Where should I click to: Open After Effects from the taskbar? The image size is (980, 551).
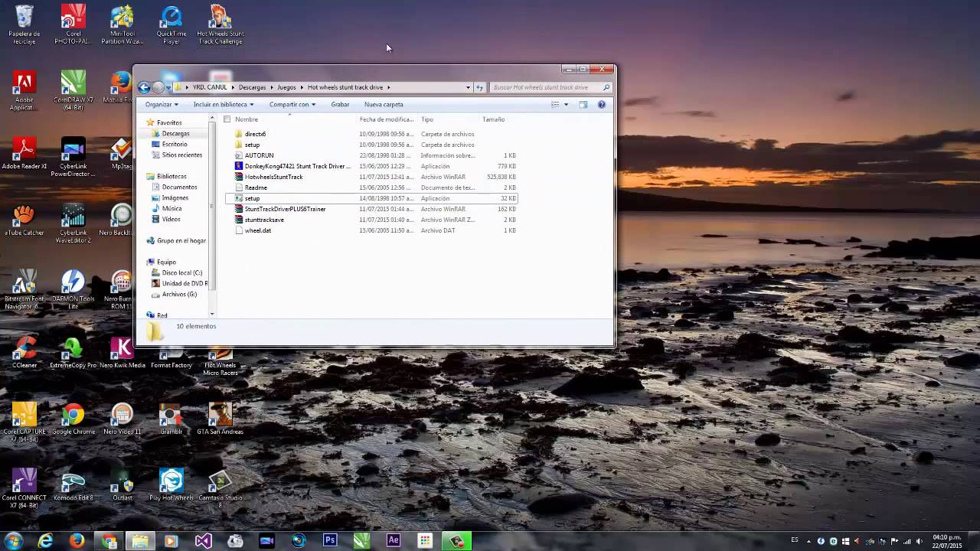coord(393,541)
